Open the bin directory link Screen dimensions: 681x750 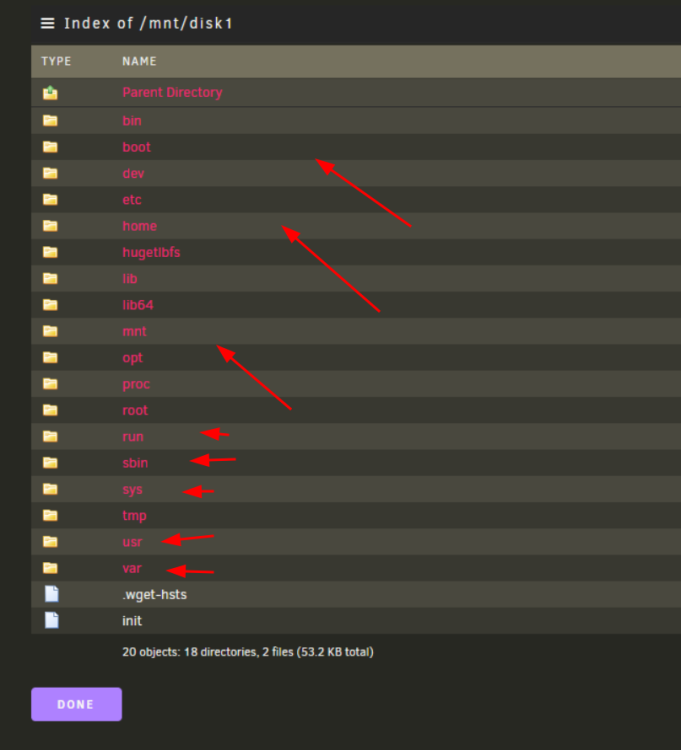(x=132, y=121)
